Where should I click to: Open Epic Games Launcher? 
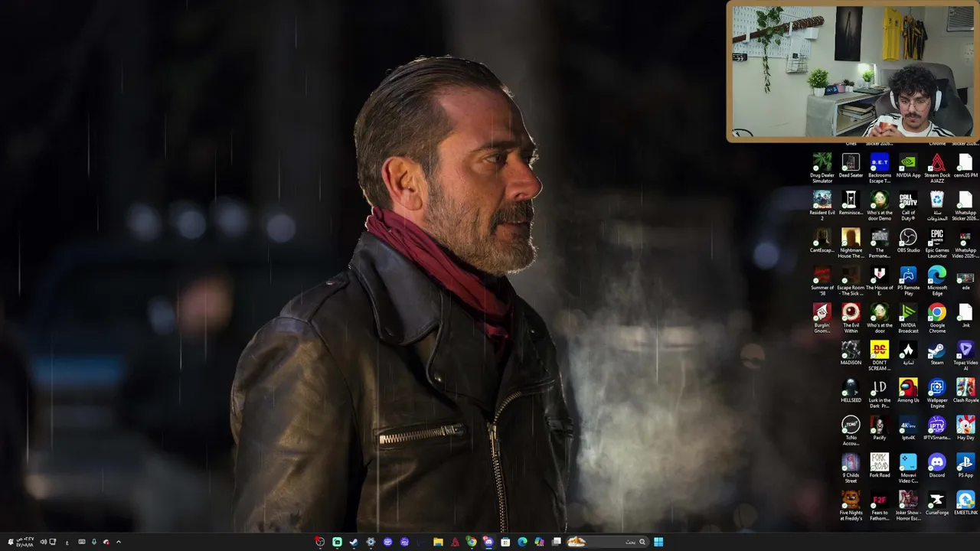coord(937,243)
